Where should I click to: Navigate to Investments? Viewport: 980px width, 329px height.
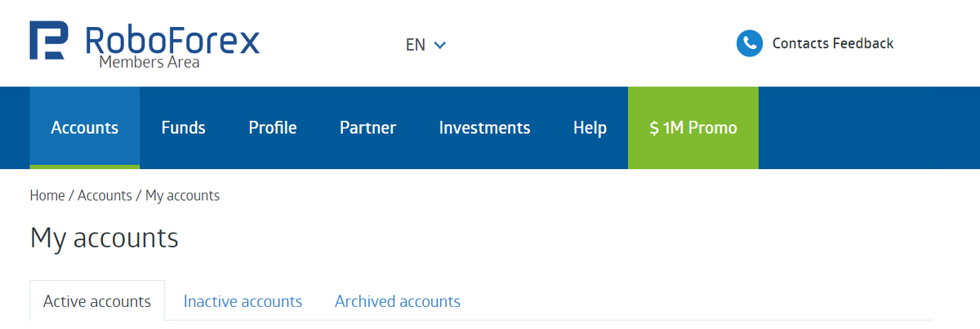point(484,127)
